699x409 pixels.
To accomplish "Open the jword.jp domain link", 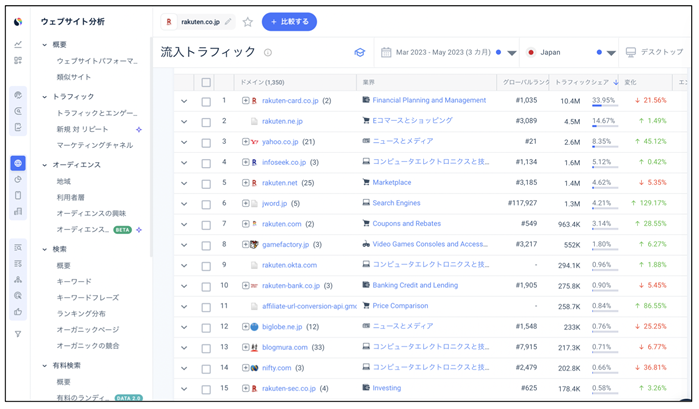I will (x=275, y=203).
